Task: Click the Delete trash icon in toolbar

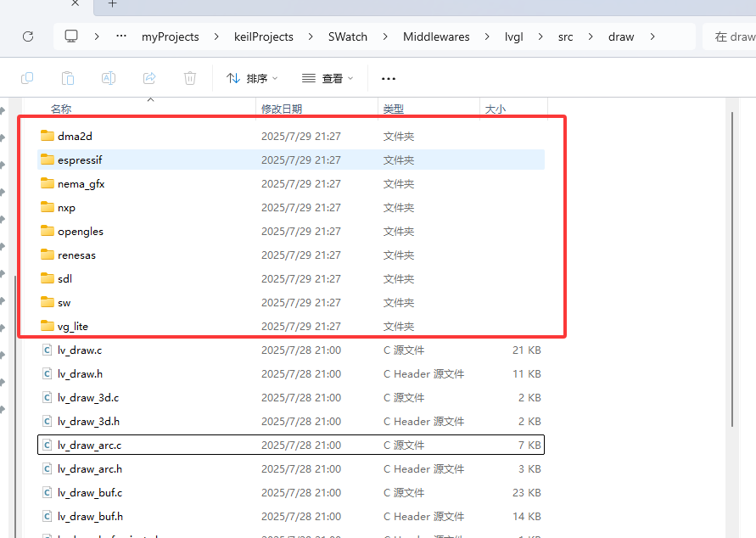Action: pos(190,78)
